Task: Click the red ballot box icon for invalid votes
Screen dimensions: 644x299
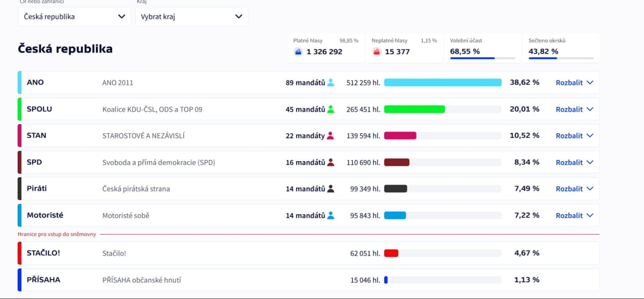Action: (377, 52)
